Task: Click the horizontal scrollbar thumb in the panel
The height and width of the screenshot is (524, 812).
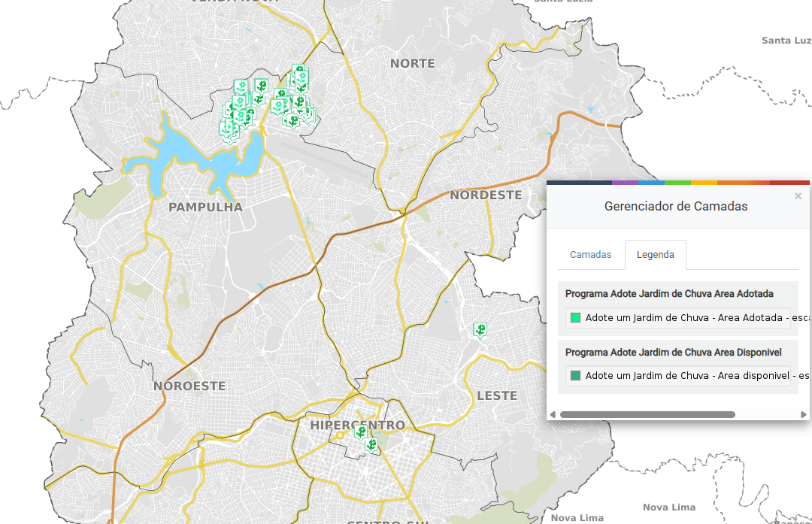Action: [x=647, y=415]
